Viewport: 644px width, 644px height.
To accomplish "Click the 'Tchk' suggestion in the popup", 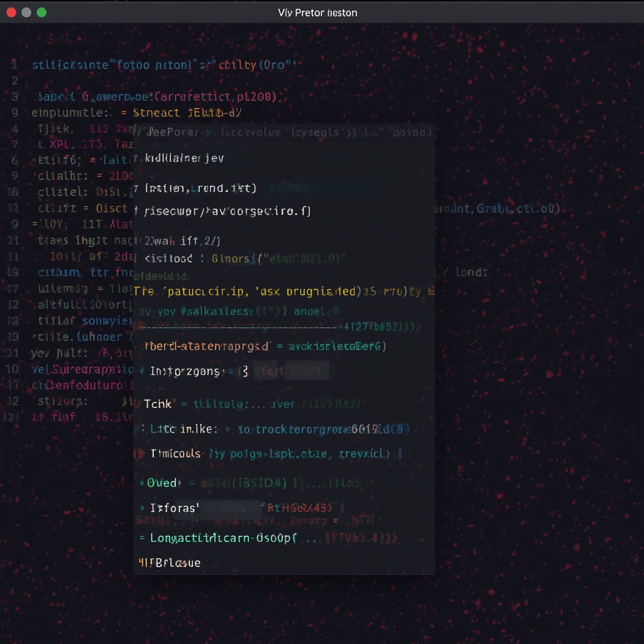I will pos(159,403).
